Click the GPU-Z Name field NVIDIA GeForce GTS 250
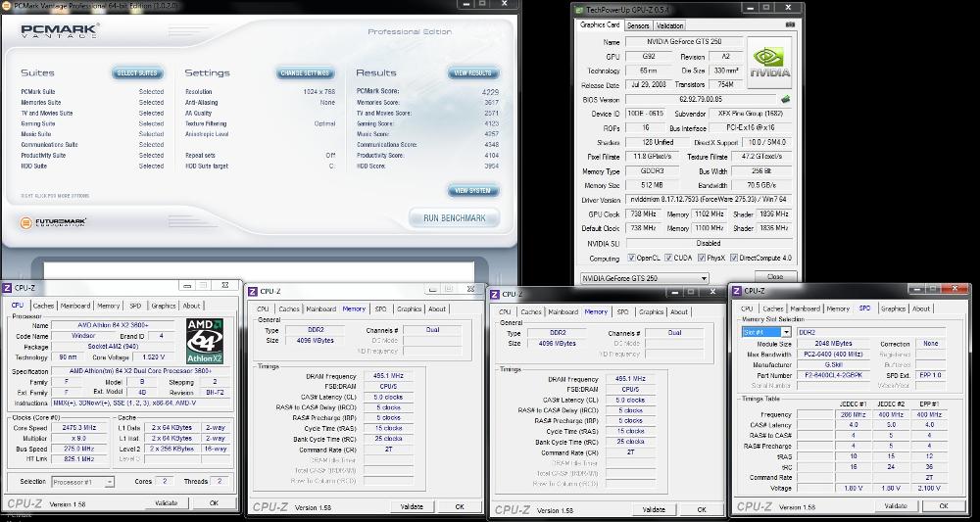980x522 pixels. pos(684,42)
